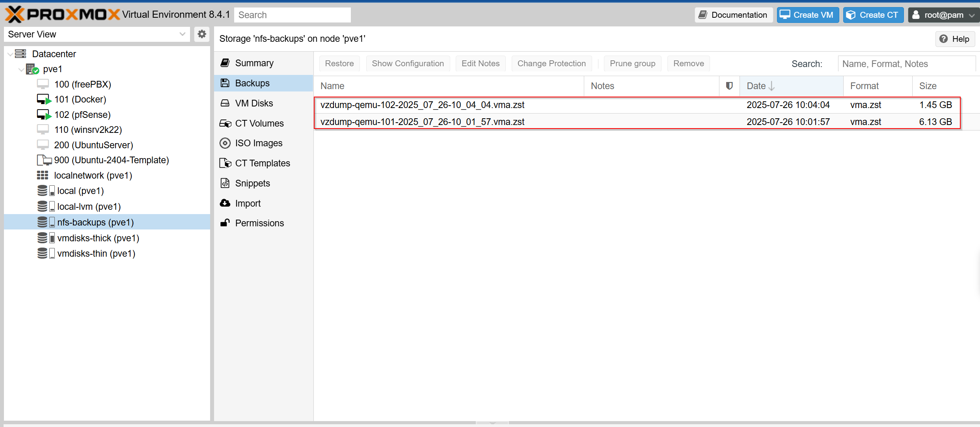Viewport: 980px width, 427px height.
Task: Click Show Configuration button
Action: point(408,63)
